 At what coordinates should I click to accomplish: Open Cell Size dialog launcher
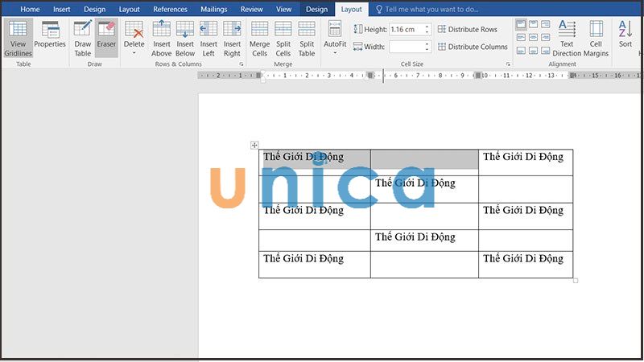(x=508, y=64)
